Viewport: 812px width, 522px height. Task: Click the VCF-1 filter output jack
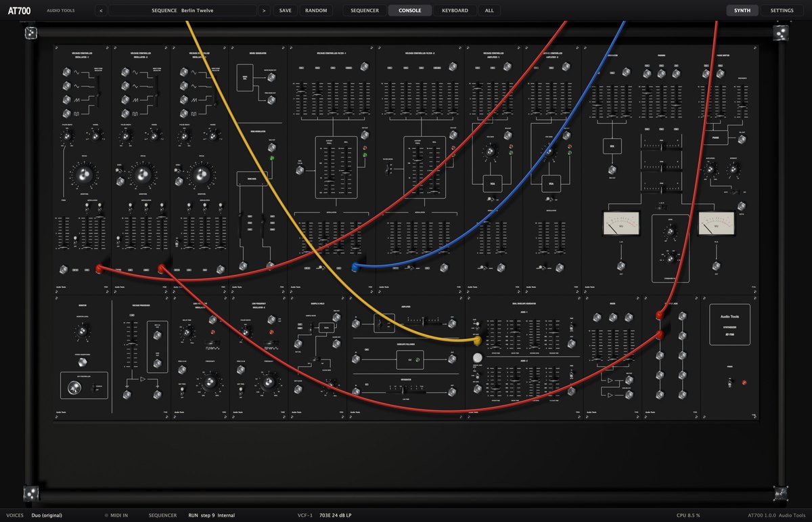(x=365, y=134)
